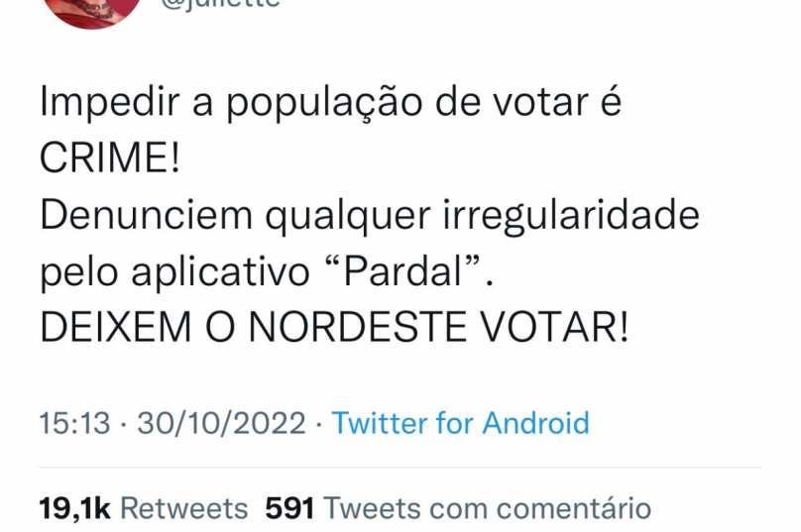This screenshot has width=801, height=532.
Task: View the 19,1k Retweets list
Action: [143, 509]
